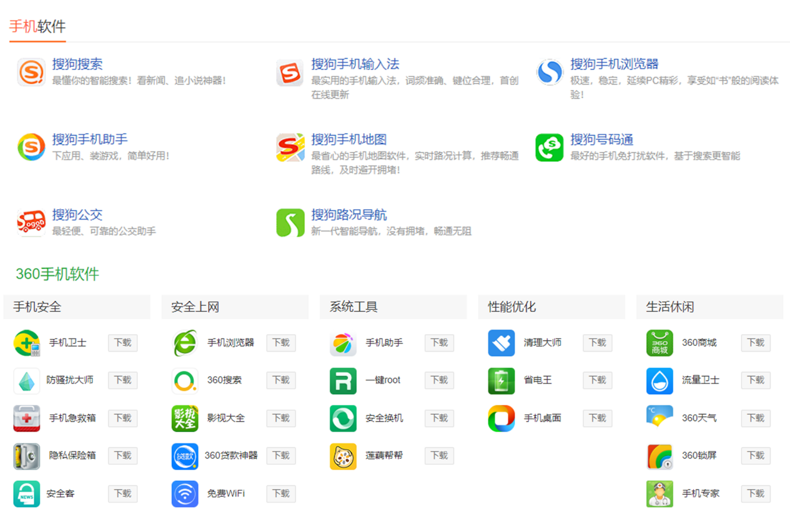Click the 360搜索 icon
Image resolution: width=790 pixels, height=532 pixels.
pos(185,380)
